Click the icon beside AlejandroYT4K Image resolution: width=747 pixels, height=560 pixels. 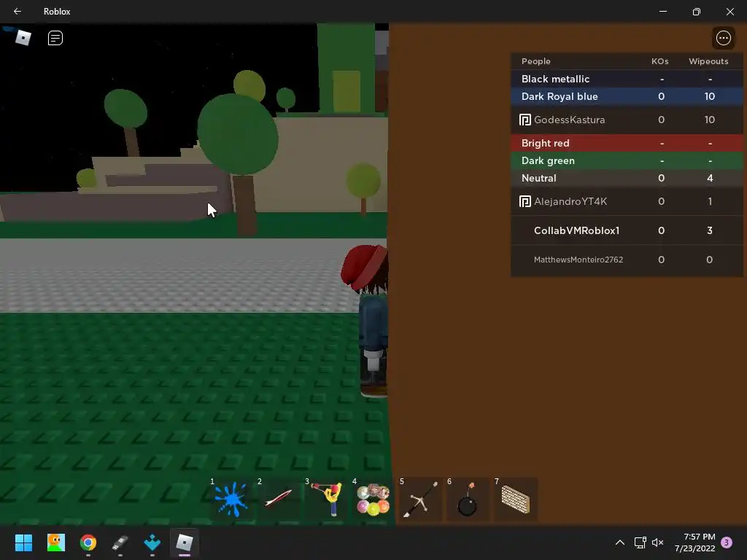[525, 201]
